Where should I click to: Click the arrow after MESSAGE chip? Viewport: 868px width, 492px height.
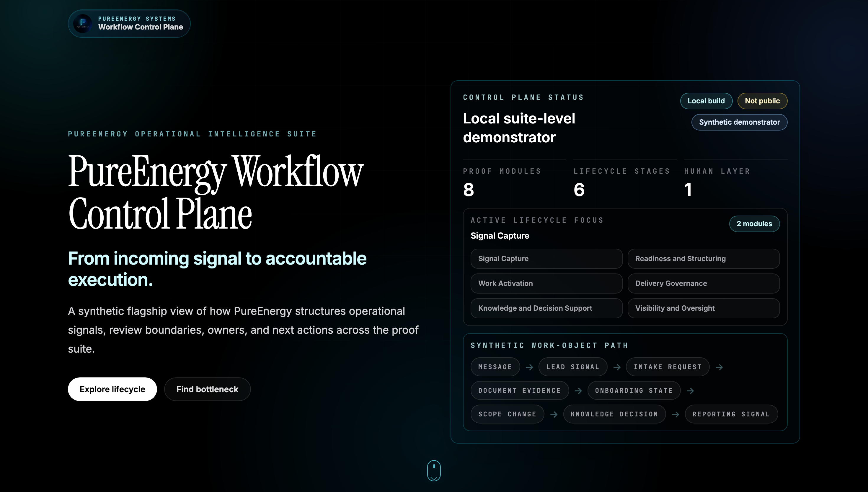point(529,367)
